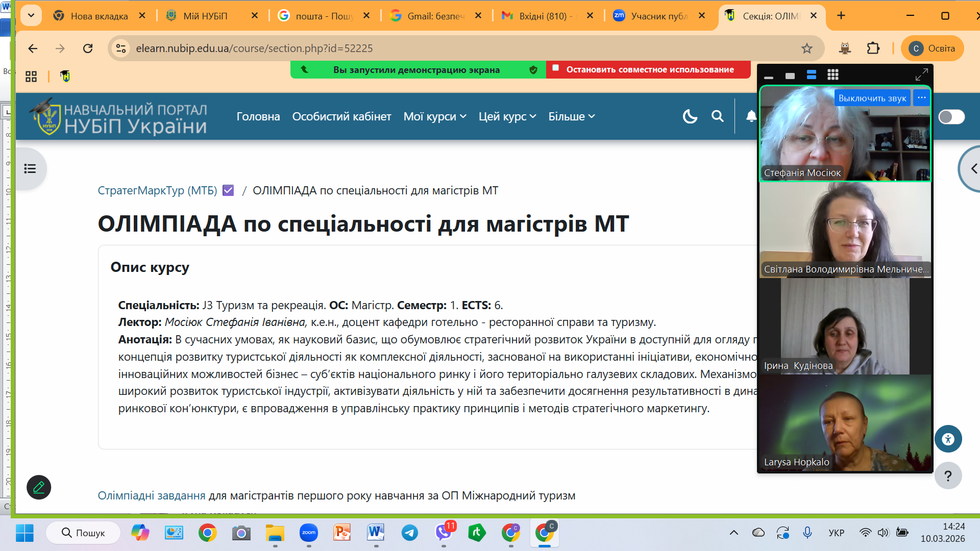Toggle the СтратегМаркТур completion checkbox
Viewport: 980px width, 551px height.
click(x=228, y=190)
